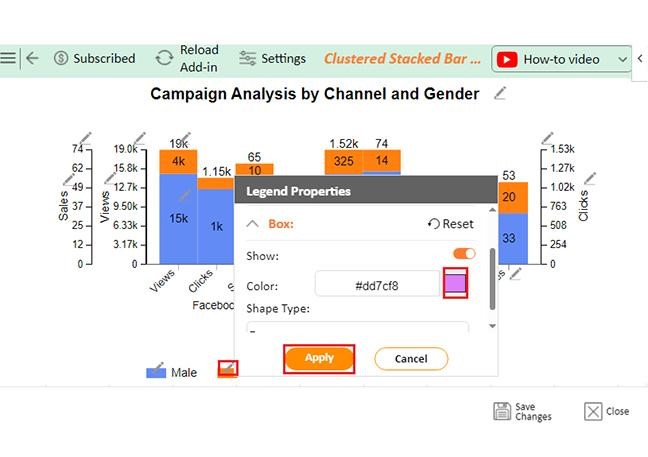
Task: Open Settings with the sliders icon
Action: (x=248, y=58)
